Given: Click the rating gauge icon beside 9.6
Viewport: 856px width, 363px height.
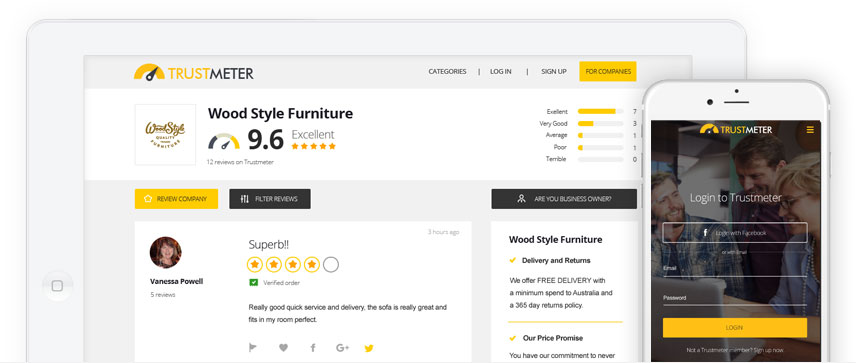Looking at the screenshot, I should (224, 141).
